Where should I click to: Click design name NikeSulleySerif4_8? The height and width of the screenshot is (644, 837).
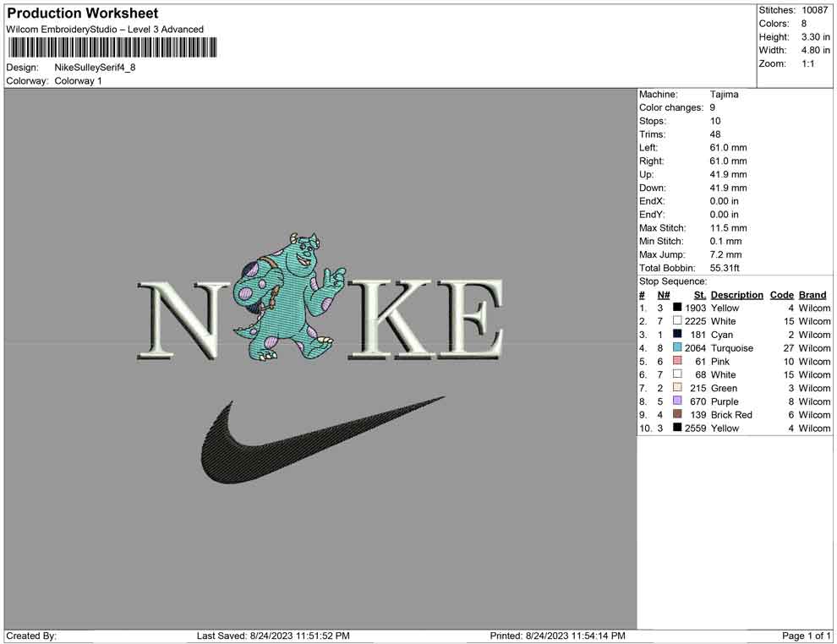tap(95, 68)
